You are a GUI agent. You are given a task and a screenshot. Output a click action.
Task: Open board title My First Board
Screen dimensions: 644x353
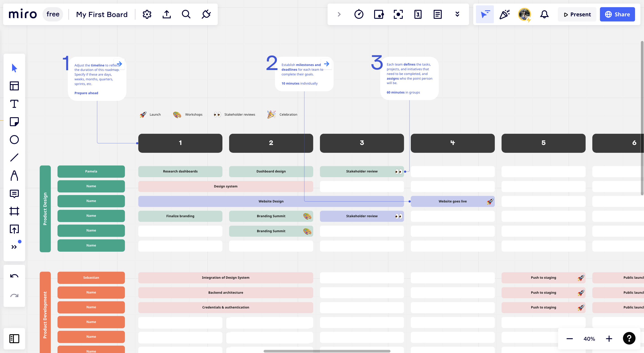[x=102, y=15]
